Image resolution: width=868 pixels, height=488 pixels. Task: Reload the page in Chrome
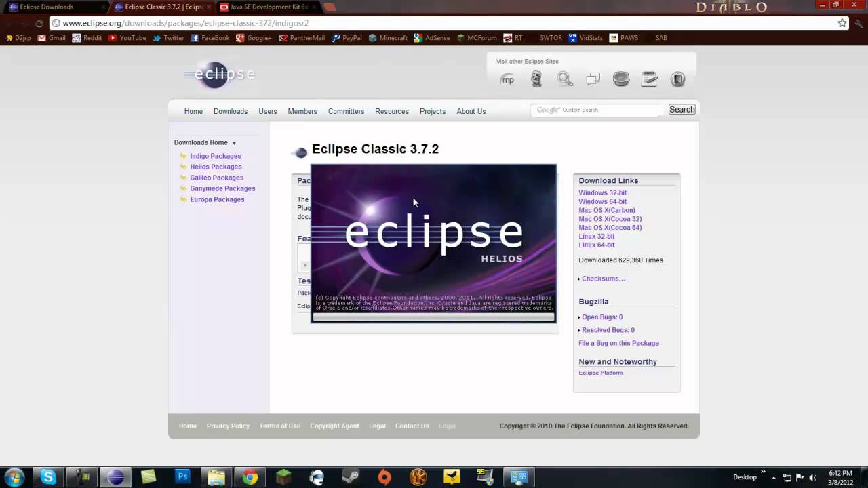(39, 23)
